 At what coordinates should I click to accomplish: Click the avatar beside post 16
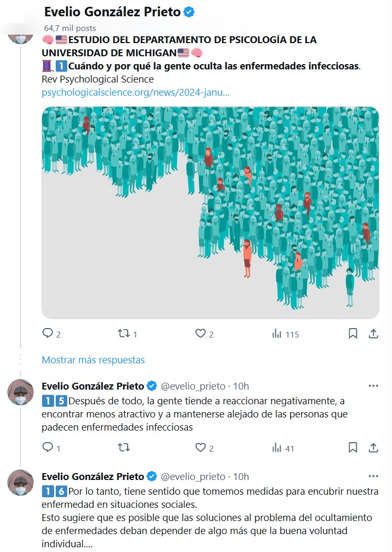coord(20,482)
